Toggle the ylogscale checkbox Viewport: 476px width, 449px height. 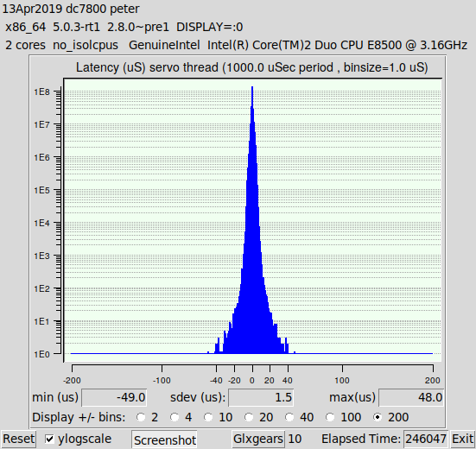49,439
